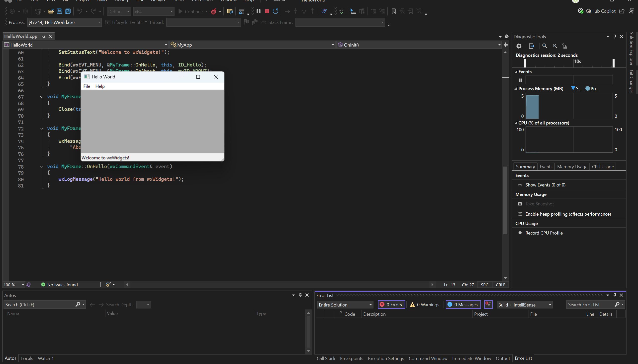This screenshot has width=638, height=364.
Task: Open Diagnostic Tools settings gear icon
Action: [519, 46]
